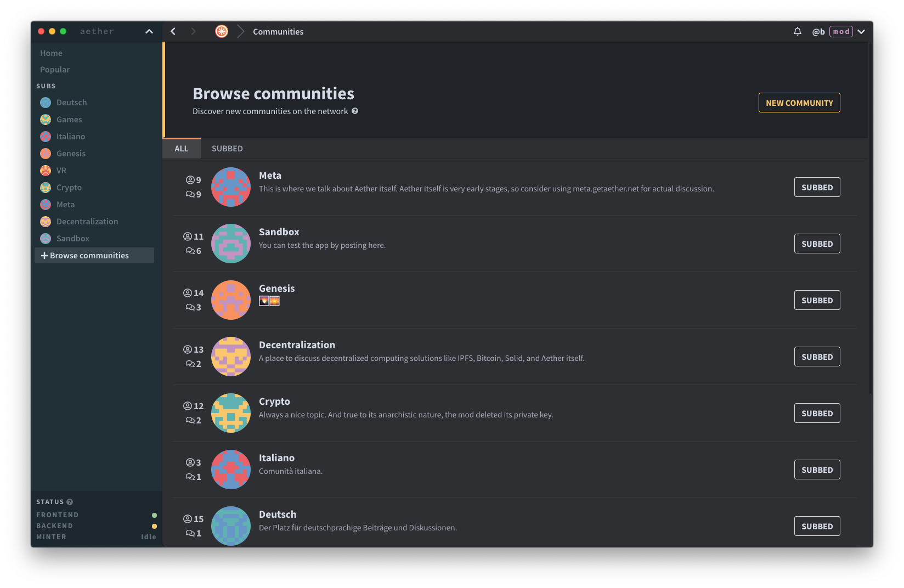Open the Meta community avatar
904x588 pixels.
(231, 187)
